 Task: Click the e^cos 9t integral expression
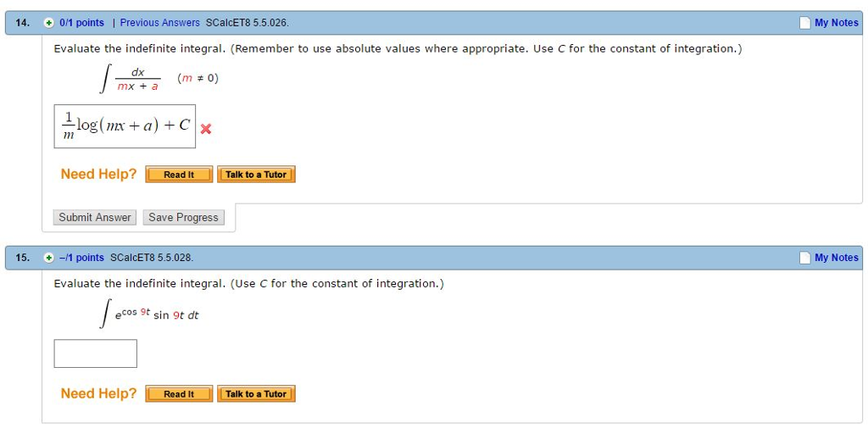click(149, 314)
